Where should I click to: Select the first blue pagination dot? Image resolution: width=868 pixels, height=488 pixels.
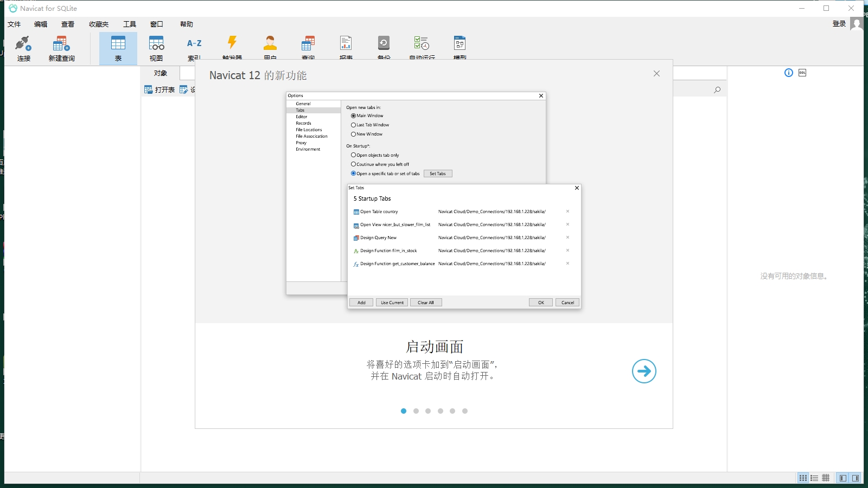coord(404,411)
